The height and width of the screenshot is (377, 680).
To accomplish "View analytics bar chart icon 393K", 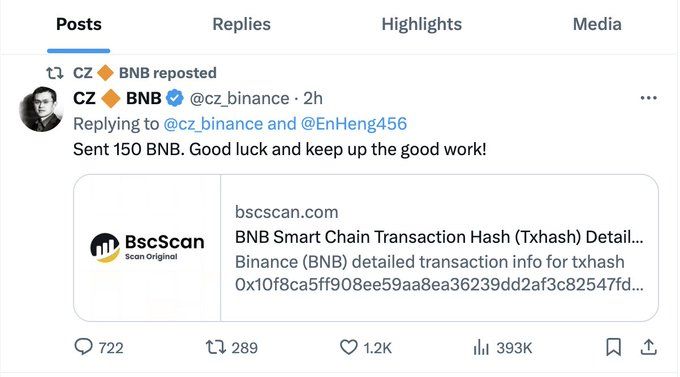I will pyautogui.click(x=481, y=347).
